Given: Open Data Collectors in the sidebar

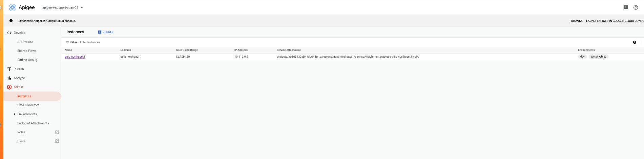Looking at the screenshot, I should (28, 105).
